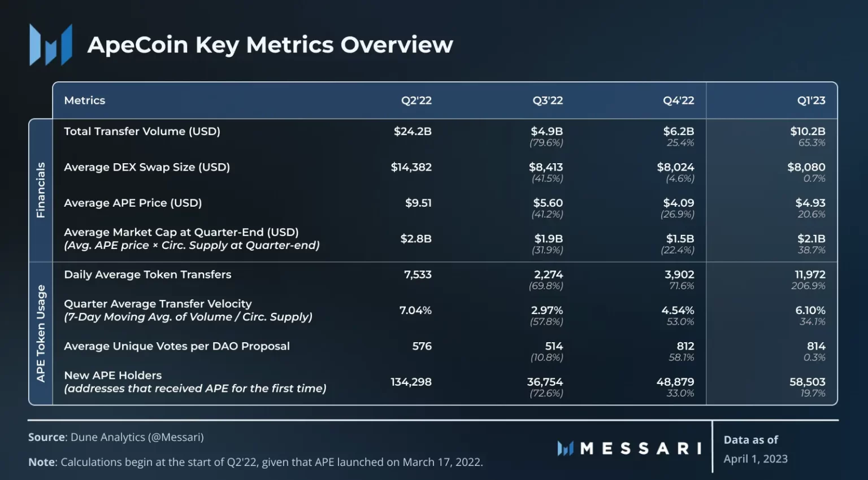Click the April 1, 2023 date text
Image resolution: width=868 pixels, height=480 pixels.
pos(756,459)
